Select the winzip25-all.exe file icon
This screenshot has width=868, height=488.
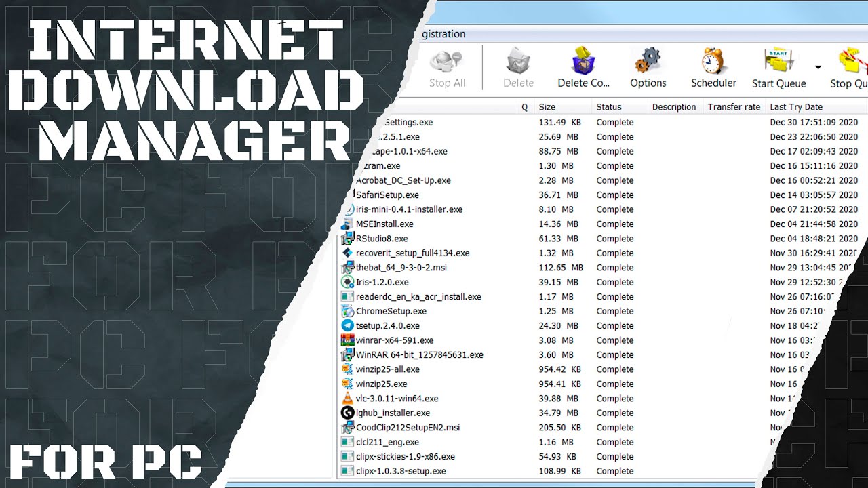347,369
